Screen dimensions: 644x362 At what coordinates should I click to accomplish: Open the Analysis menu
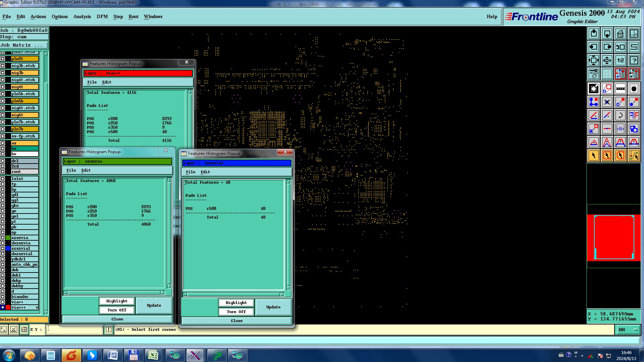click(x=82, y=16)
